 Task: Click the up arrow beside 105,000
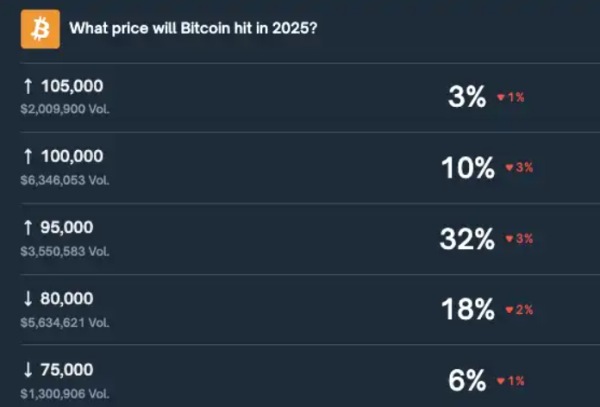click(28, 86)
